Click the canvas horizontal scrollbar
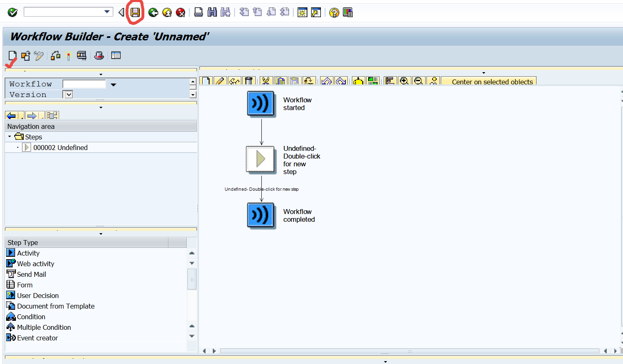Image resolution: width=623 pixels, height=364 pixels. pos(409,351)
